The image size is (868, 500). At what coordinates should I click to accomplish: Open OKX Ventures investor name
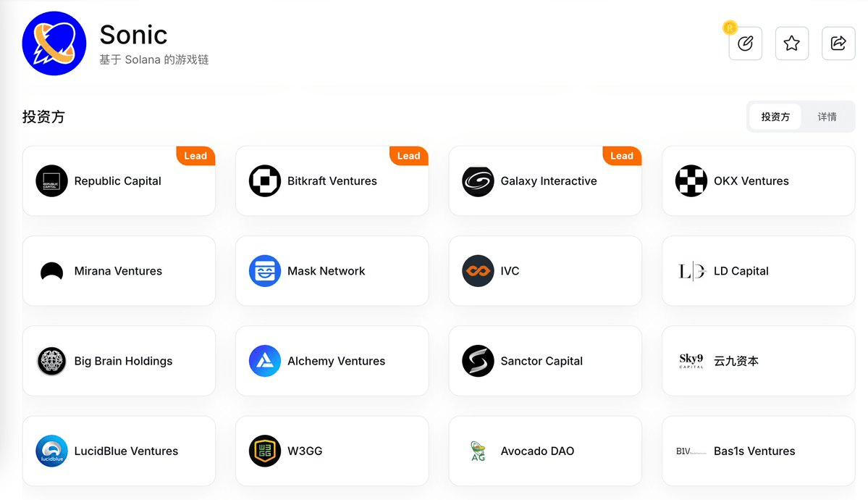tap(751, 180)
